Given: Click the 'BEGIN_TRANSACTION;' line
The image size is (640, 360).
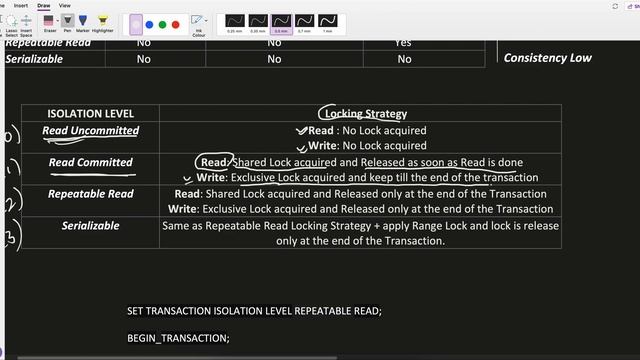Looking at the screenshot, I should coord(178,338).
